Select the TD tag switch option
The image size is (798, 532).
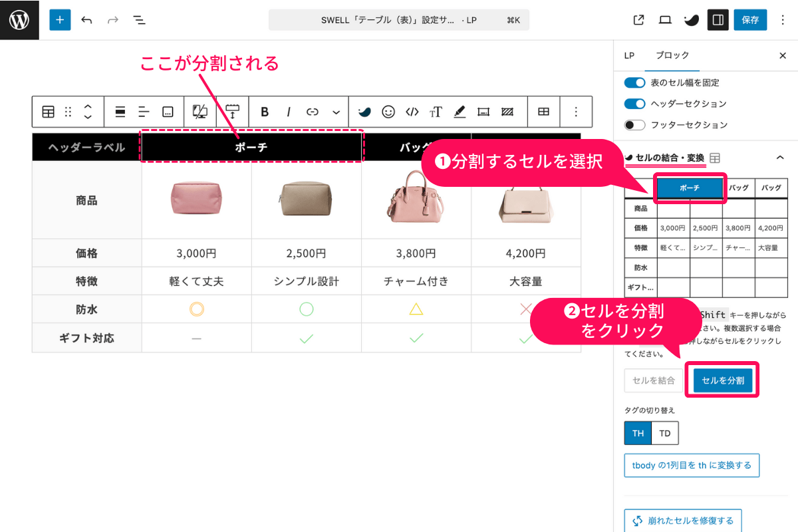[x=664, y=433]
